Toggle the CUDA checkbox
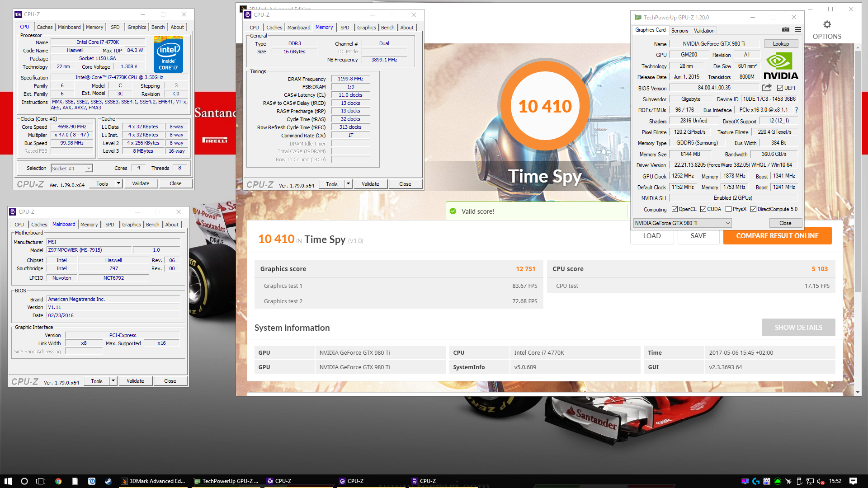Image resolution: width=868 pixels, height=488 pixels. tap(703, 209)
